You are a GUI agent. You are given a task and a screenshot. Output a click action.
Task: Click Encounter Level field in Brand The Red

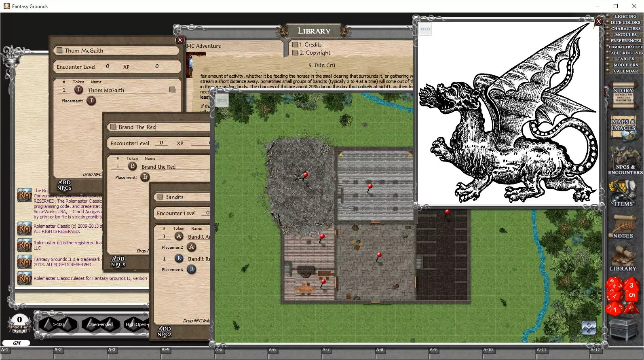click(x=161, y=143)
